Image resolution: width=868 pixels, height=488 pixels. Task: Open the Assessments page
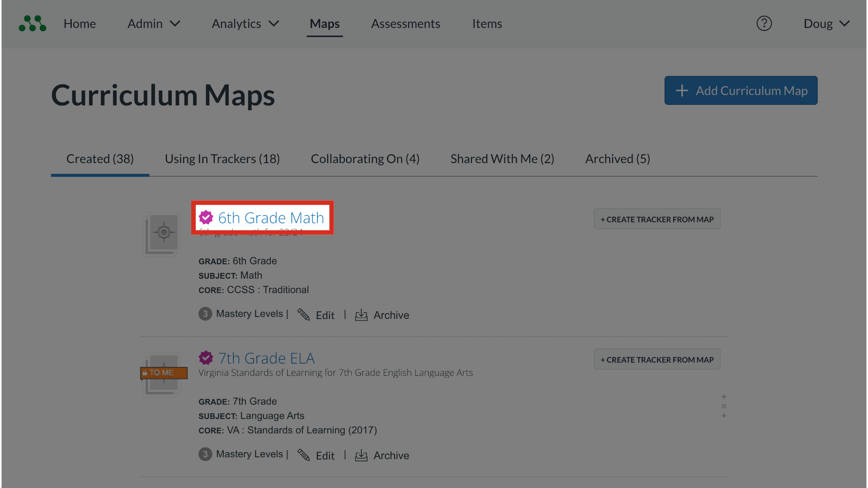406,23
